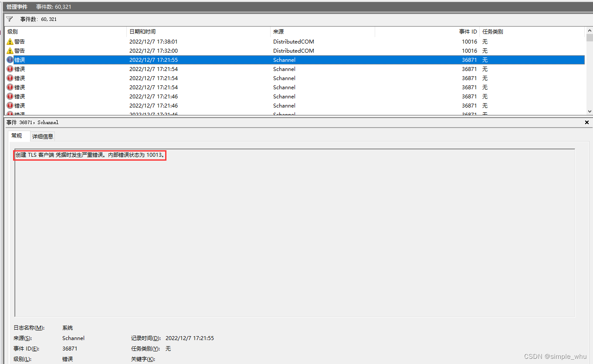Click the TLS error message text in the 常规 pane
593x364 pixels.
(89, 155)
